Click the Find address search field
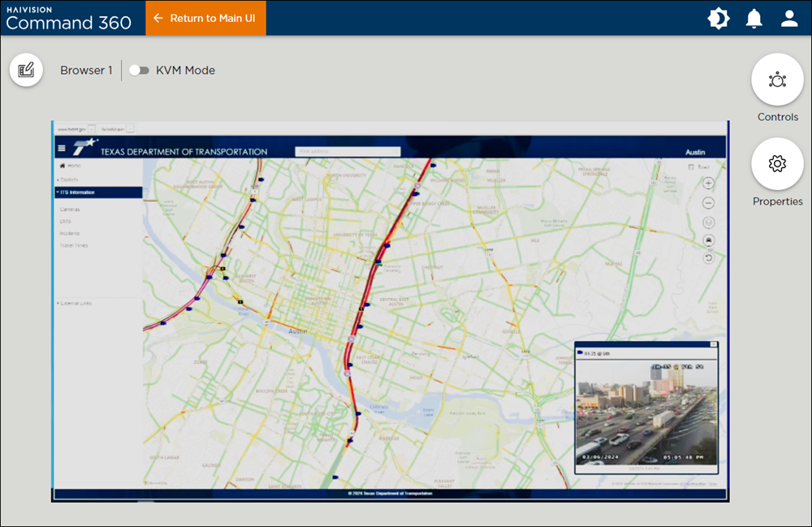This screenshot has height=527, width=812. (x=348, y=152)
